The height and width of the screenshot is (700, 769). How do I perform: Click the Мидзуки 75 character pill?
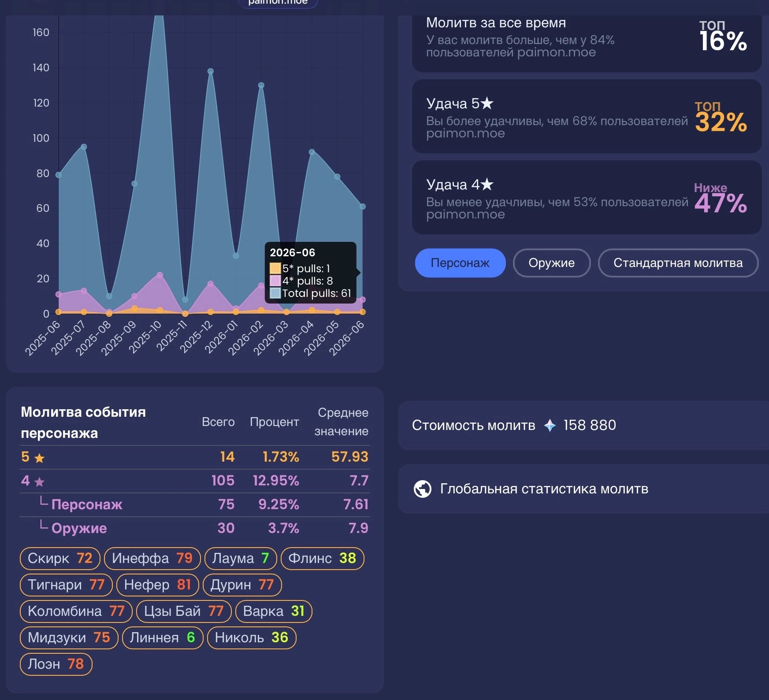tap(69, 637)
